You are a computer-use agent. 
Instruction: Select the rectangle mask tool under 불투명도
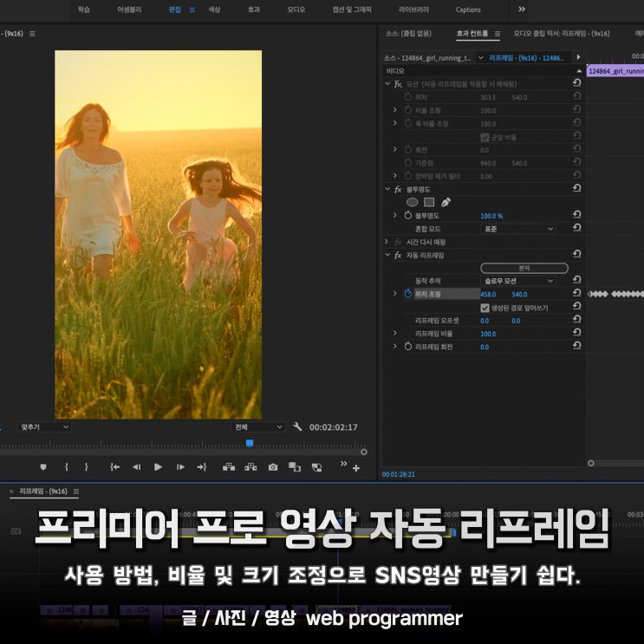pos(429,202)
